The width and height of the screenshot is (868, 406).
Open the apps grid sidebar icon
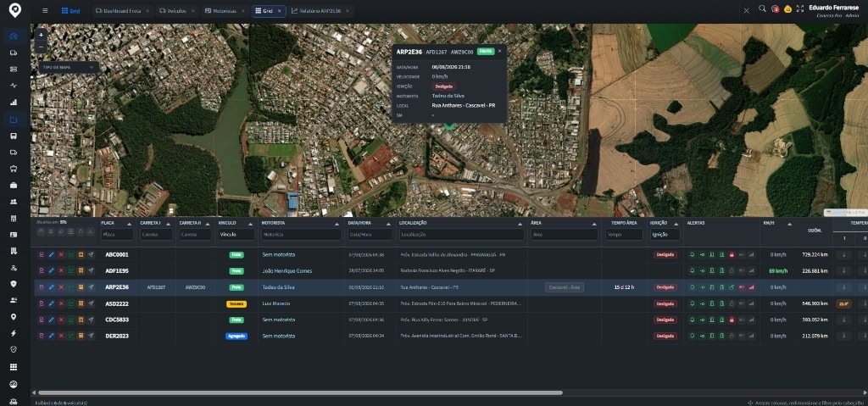point(14,367)
